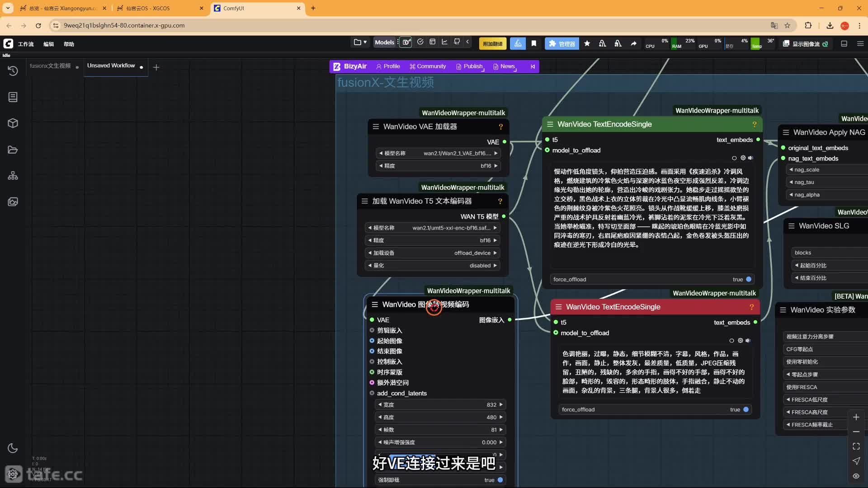868x488 pixels.
Task: Open 加载设备 offload_device dropdown
Action: click(432, 253)
